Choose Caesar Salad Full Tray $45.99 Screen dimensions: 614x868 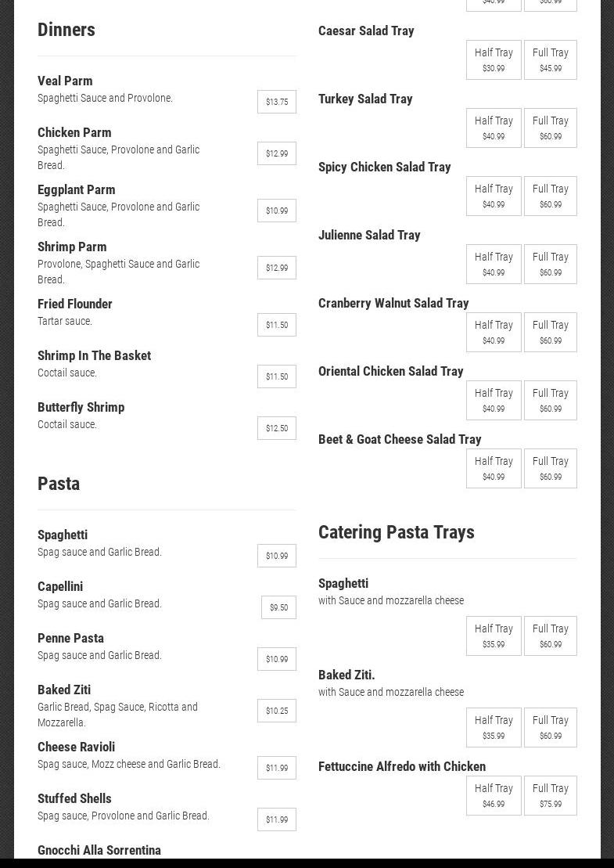[551, 60]
